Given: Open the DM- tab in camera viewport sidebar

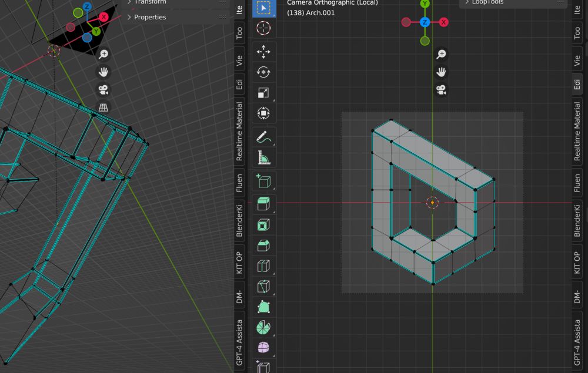Looking at the screenshot, I should coord(577,296).
